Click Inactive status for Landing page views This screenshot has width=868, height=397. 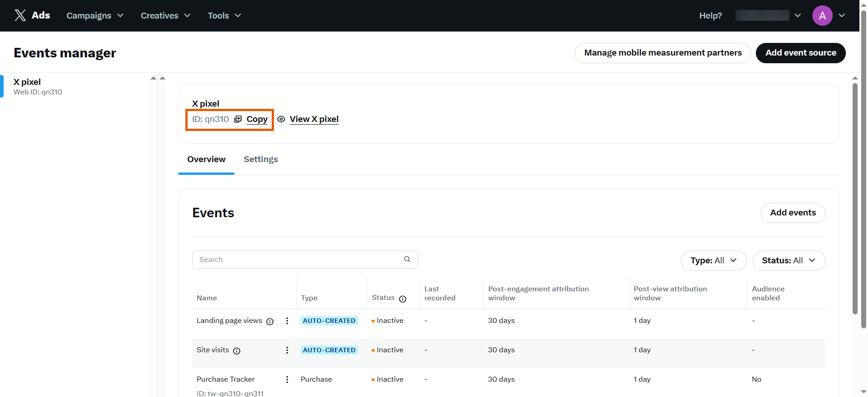click(x=387, y=321)
